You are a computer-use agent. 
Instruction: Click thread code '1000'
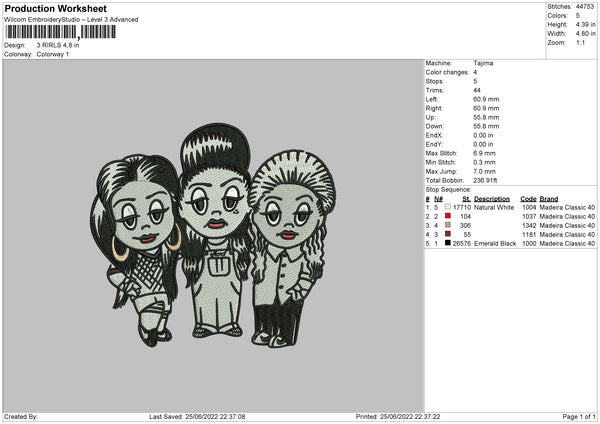click(x=529, y=243)
